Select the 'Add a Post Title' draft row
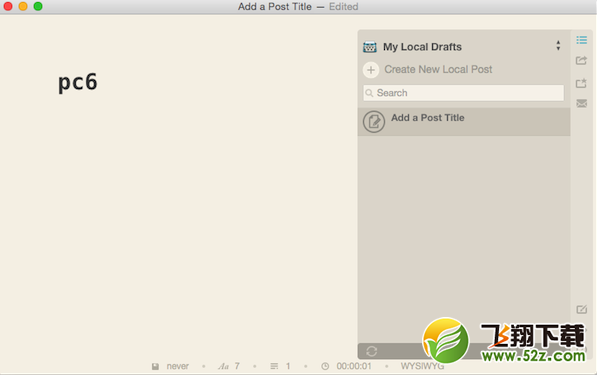This screenshot has height=375, width=597. coord(464,122)
